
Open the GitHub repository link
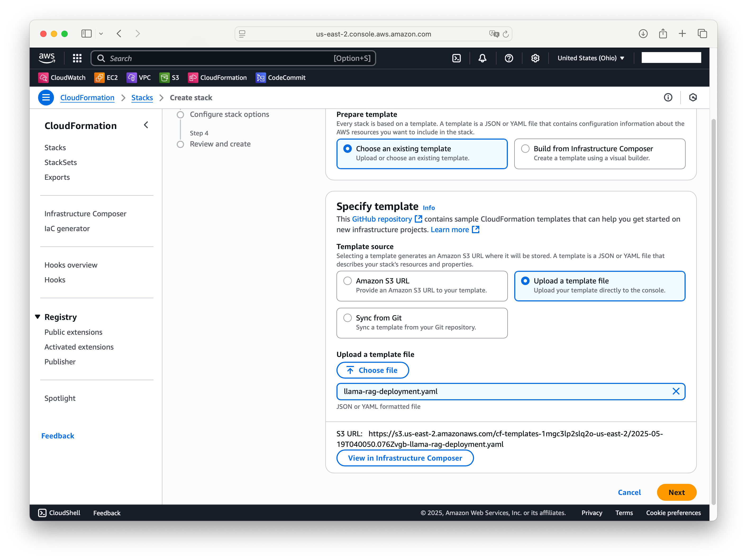[387, 219]
